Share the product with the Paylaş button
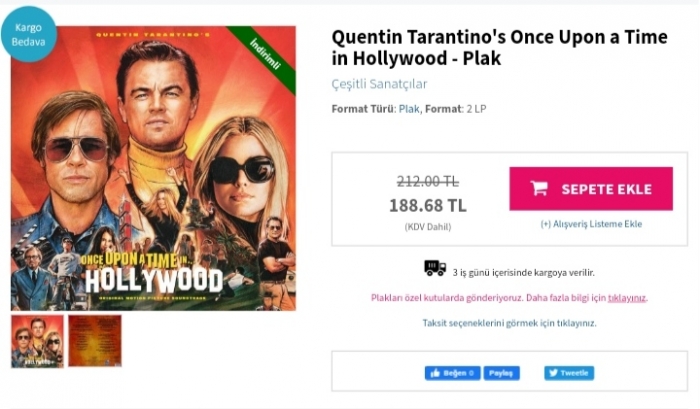 point(501,373)
